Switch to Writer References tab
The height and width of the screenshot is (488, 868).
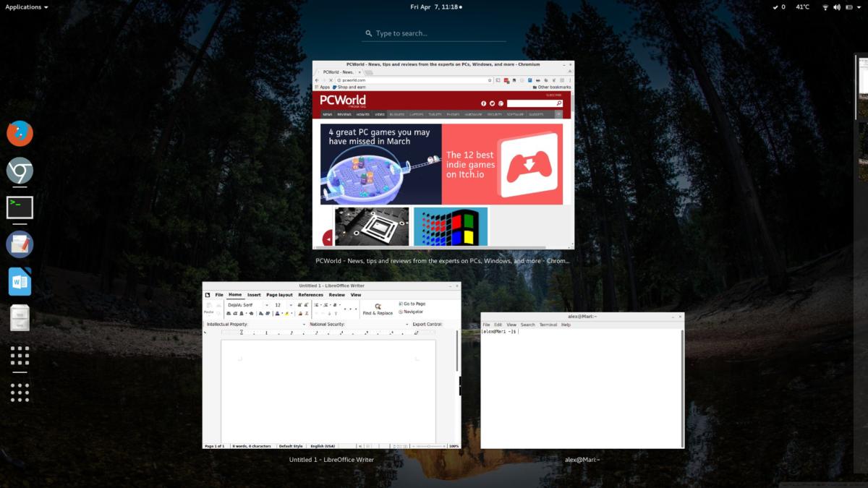tap(311, 295)
